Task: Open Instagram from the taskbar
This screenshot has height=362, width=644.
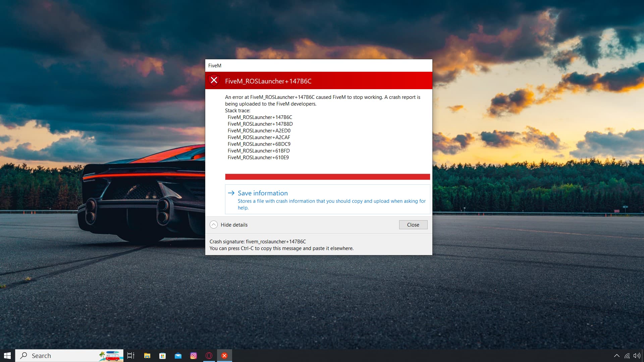Action: pos(194,356)
